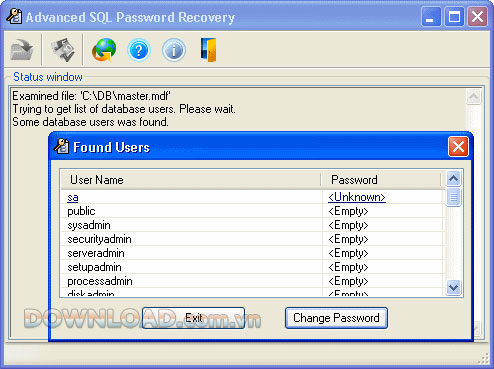494x369 pixels.
Task: Click the exit door toolbar icon
Action: pos(209,50)
